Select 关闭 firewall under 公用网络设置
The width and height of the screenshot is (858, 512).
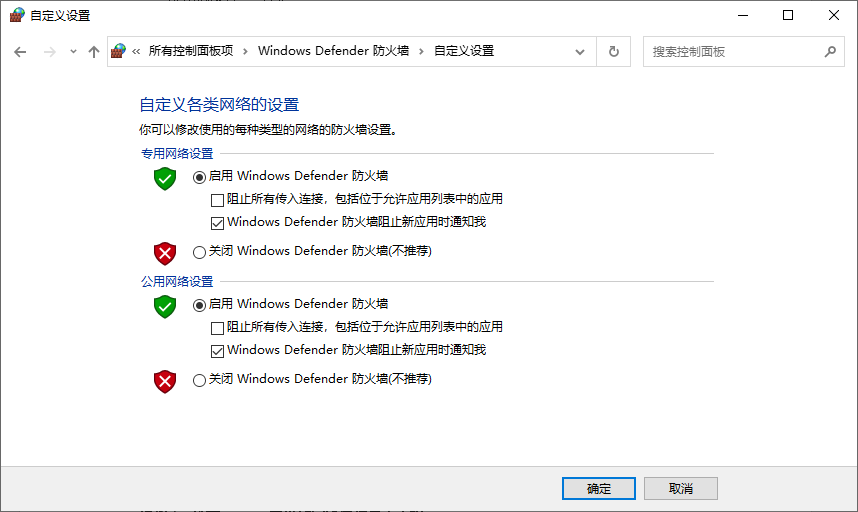coord(199,380)
